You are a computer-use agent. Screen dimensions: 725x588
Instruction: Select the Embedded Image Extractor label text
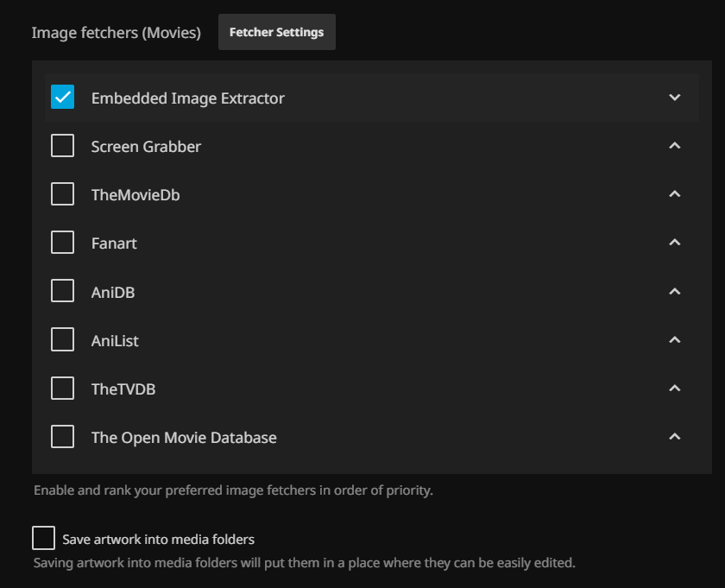[187, 98]
